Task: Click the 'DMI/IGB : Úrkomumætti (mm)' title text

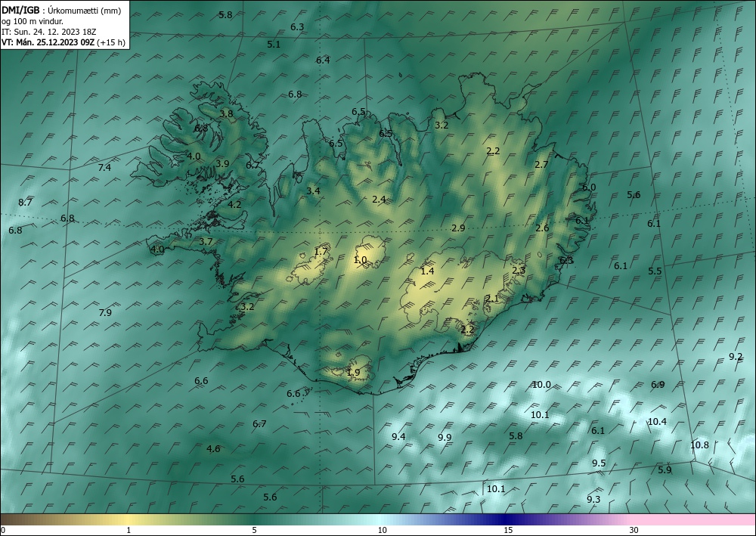Action: [61, 10]
